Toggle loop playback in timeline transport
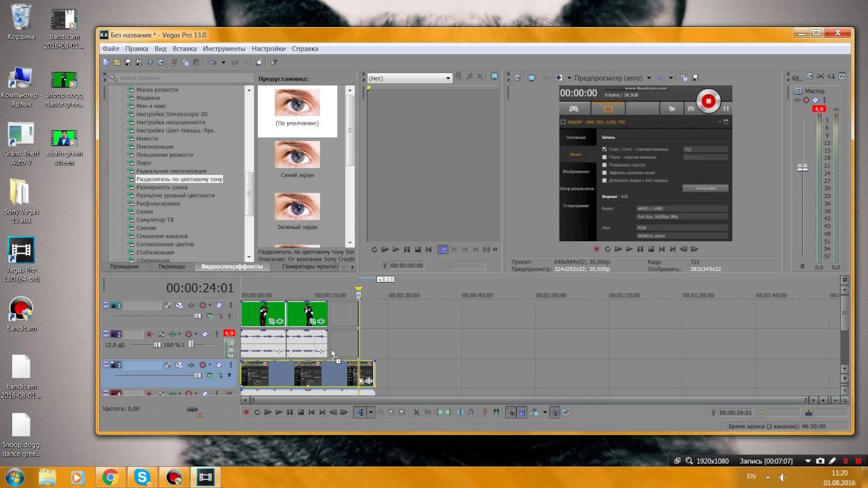Screen dimensions: 868x488 257,412
